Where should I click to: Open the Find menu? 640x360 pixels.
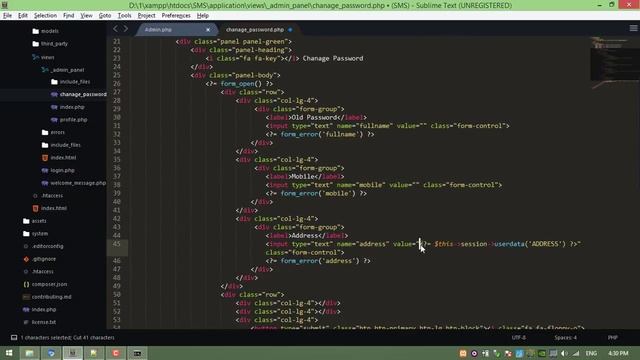click(69, 16)
